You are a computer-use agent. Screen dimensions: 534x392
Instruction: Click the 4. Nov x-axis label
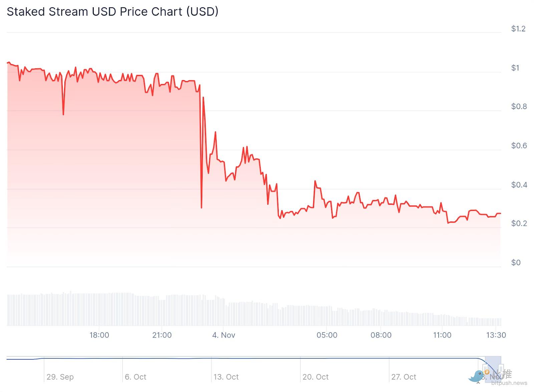(224, 335)
